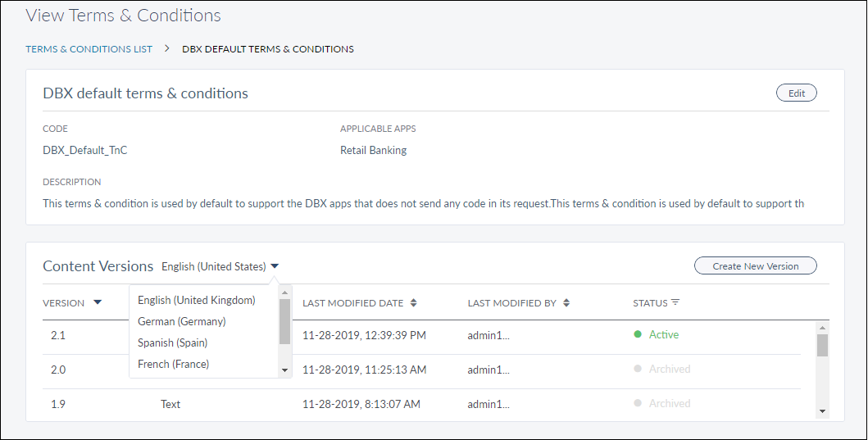Sort by Last Modified By icon
Screen dimensions: 868x440
point(566,302)
